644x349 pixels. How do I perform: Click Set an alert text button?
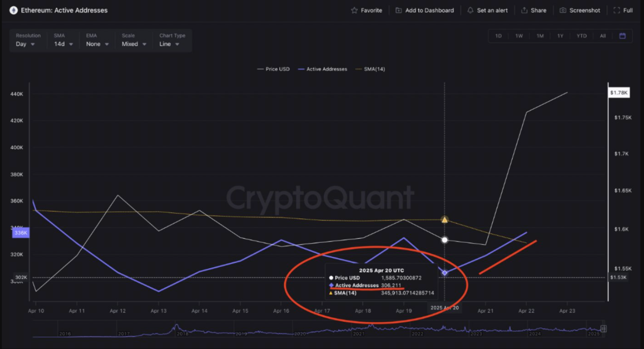(492, 10)
